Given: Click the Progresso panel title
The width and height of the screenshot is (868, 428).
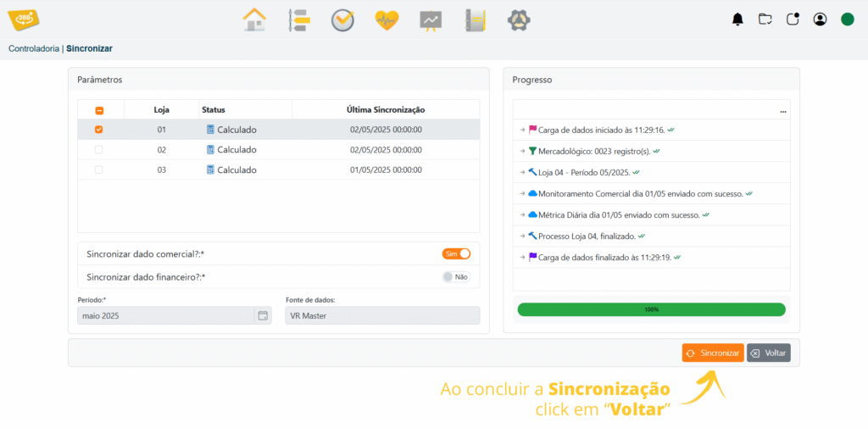Looking at the screenshot, I should [532, 80].
